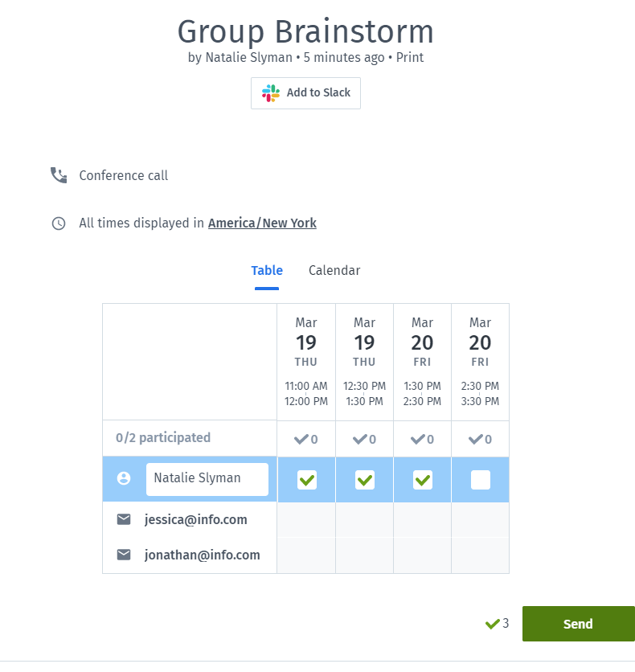Click the green checkmark count beside Send

tap(497, 624)
